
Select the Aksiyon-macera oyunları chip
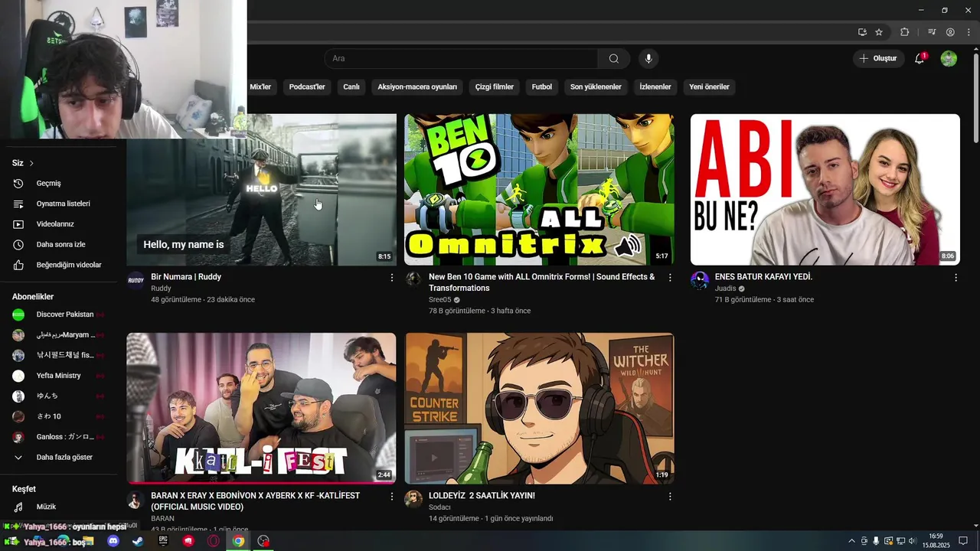coord(417,86)
